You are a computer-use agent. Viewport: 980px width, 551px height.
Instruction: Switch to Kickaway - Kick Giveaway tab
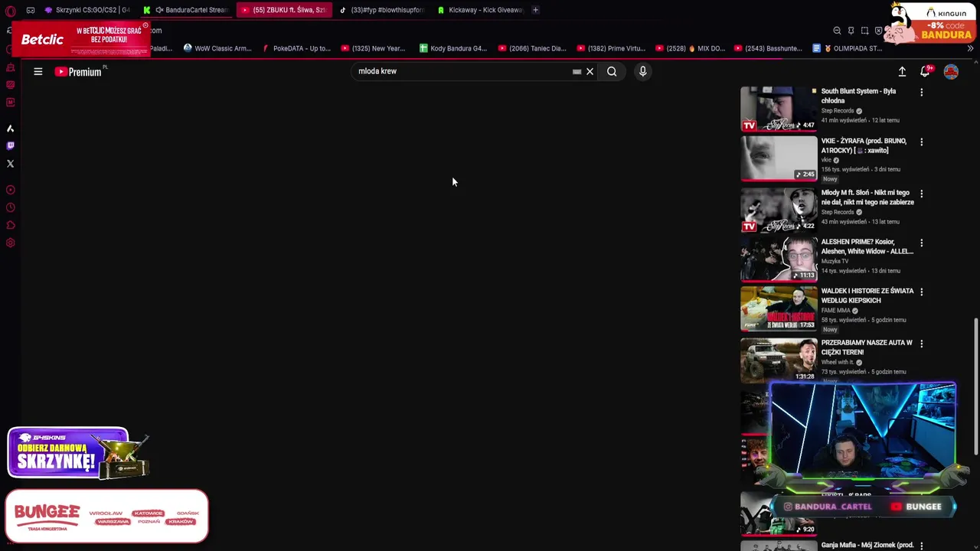(480, 10)
